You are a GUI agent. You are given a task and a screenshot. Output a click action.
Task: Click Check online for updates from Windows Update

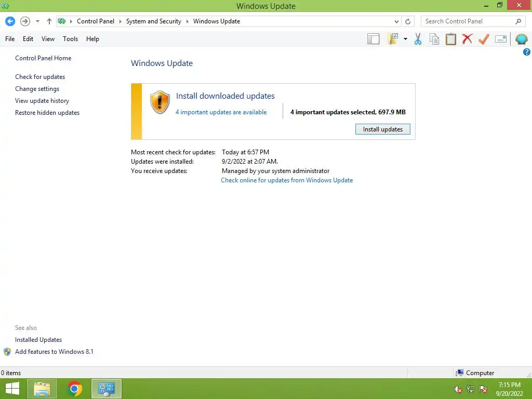click(287, 180)
